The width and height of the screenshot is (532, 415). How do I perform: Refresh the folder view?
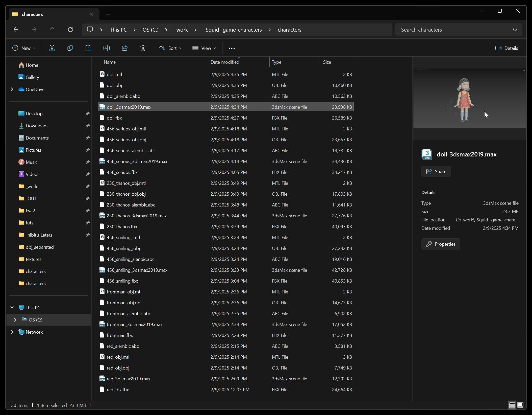(x=70, y=30)
